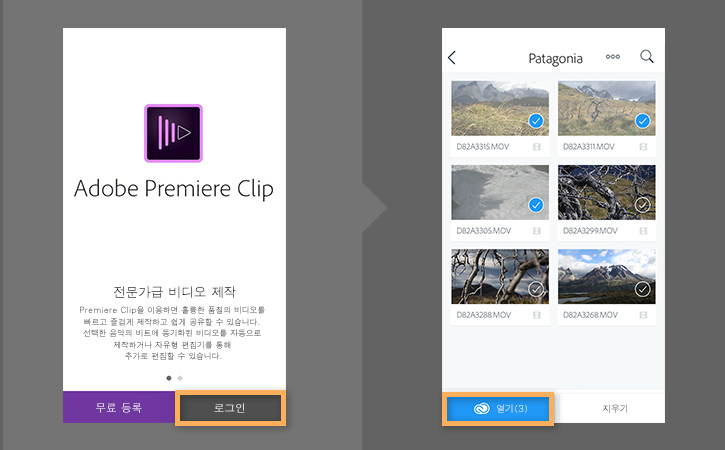Tap the 지우기 clear button
725x450 pixels.
(614, 408)
